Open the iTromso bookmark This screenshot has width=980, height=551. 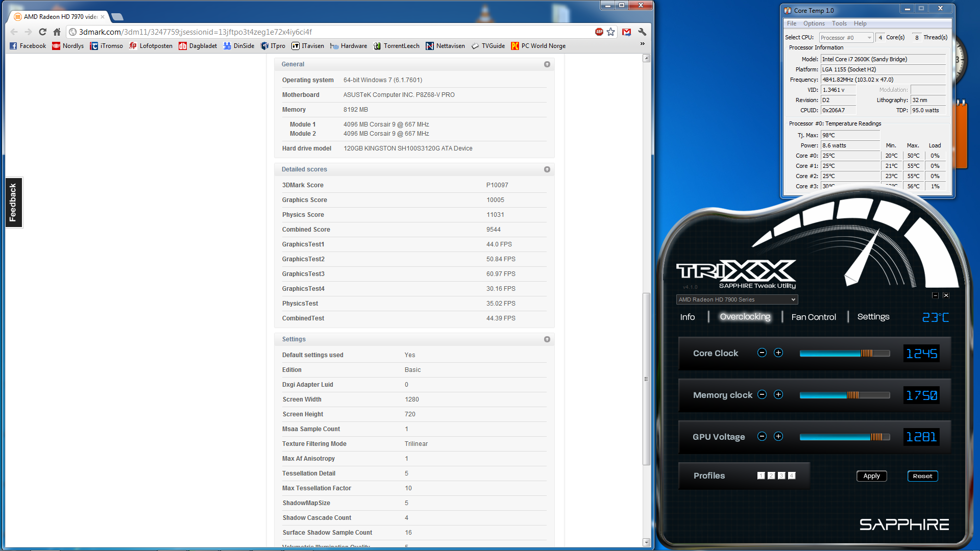(106, 46)
